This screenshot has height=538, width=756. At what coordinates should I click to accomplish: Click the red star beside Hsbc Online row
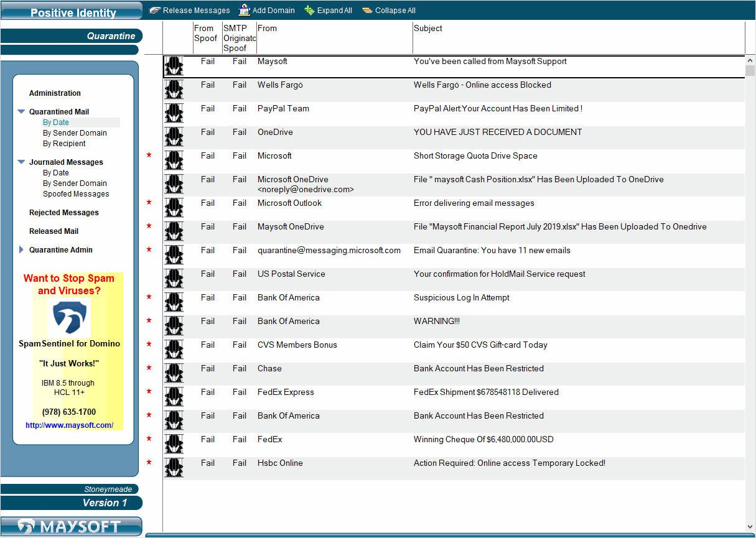[x=149, y=462]
